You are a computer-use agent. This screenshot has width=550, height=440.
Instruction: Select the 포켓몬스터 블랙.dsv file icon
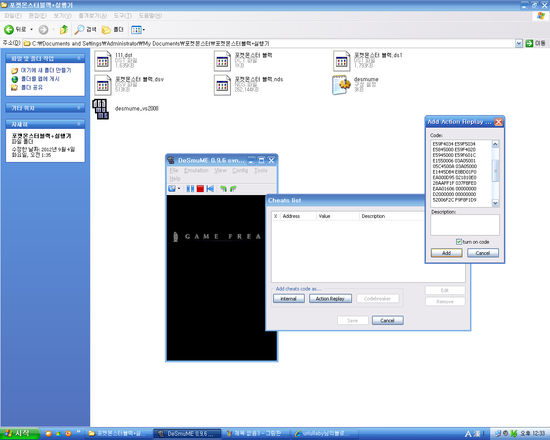(x=102, y=85)
